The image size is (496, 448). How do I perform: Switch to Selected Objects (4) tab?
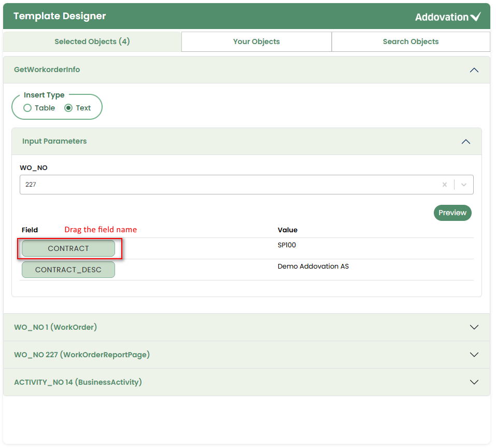click(x=92, y=41)
